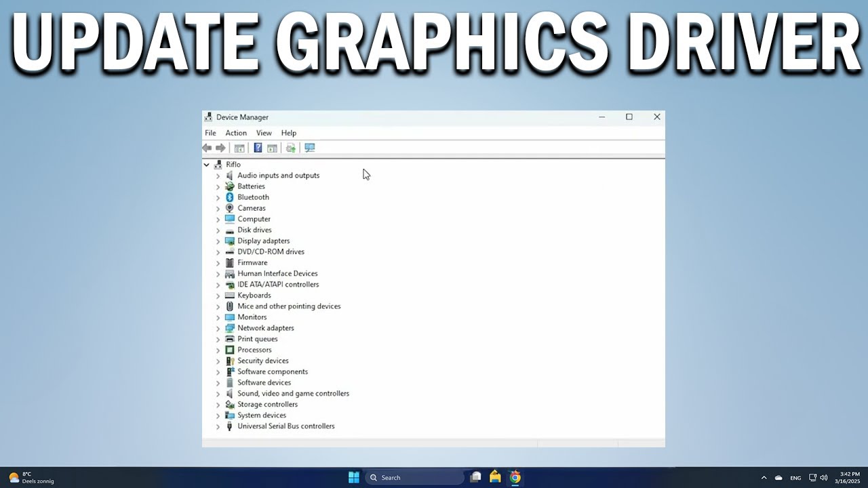Click the Scan for hardware changes monitor icon
This screenshot has width=868, height=488.
pyautogui.click(x=310, y=148)
